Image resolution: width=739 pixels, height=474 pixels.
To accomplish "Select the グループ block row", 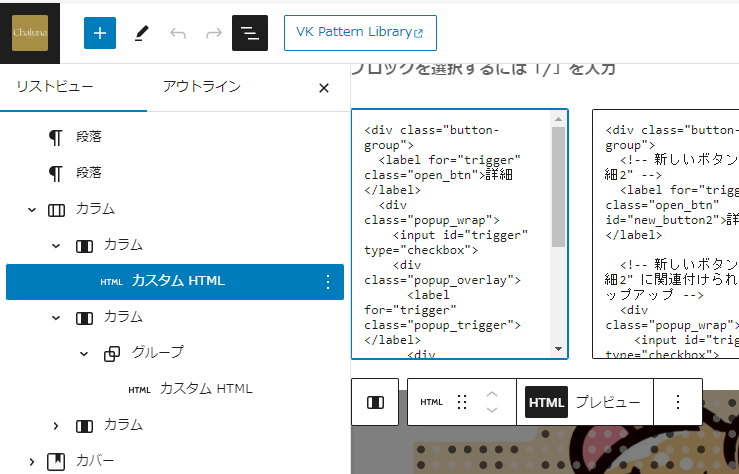I will pos(174,353).
